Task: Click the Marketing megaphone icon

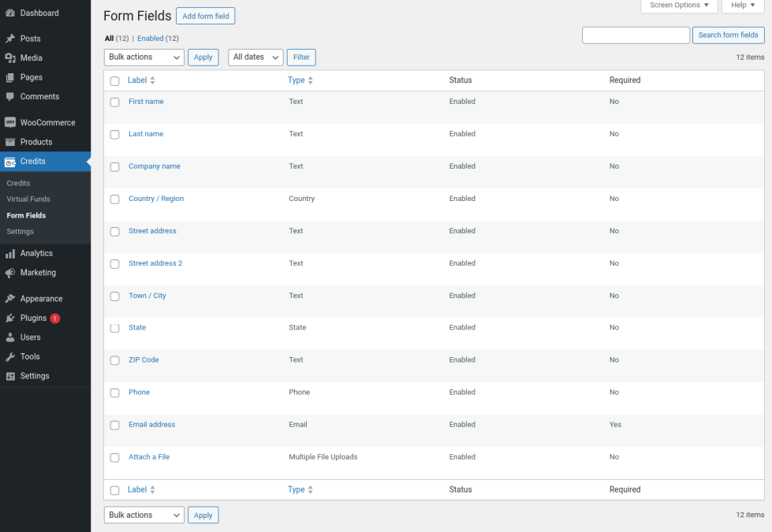Action: pyautogui.click(x=10, y=273)
